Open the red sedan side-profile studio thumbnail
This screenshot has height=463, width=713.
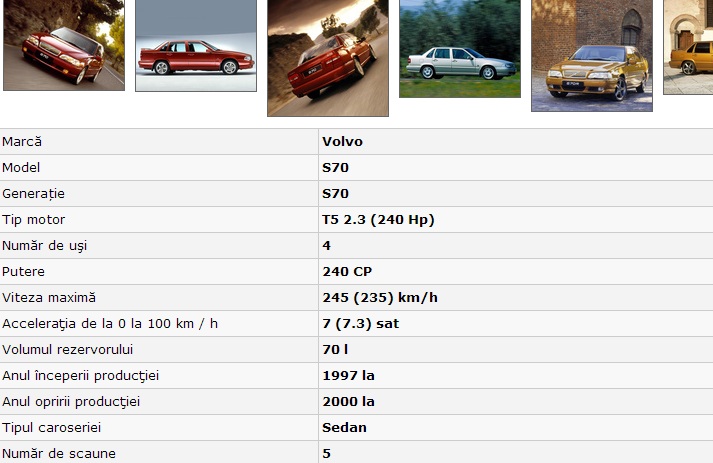[196, 45]
